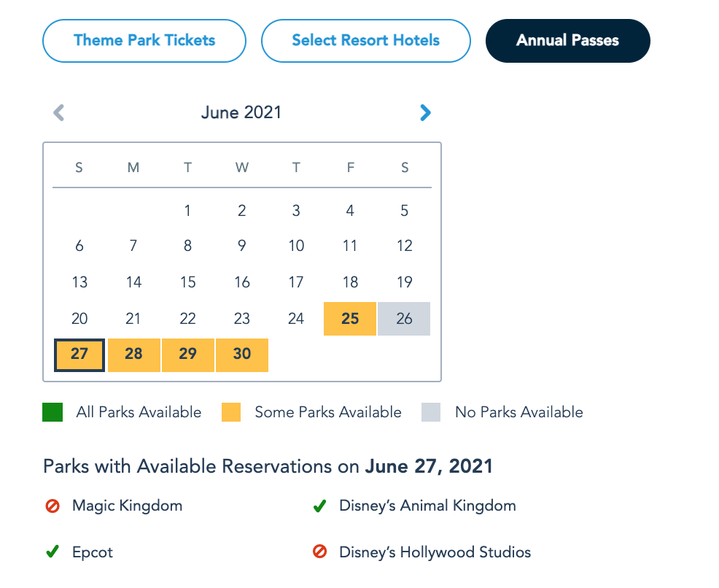Click the unavailable icon beside Magic Kingdom

pos(53,506)
